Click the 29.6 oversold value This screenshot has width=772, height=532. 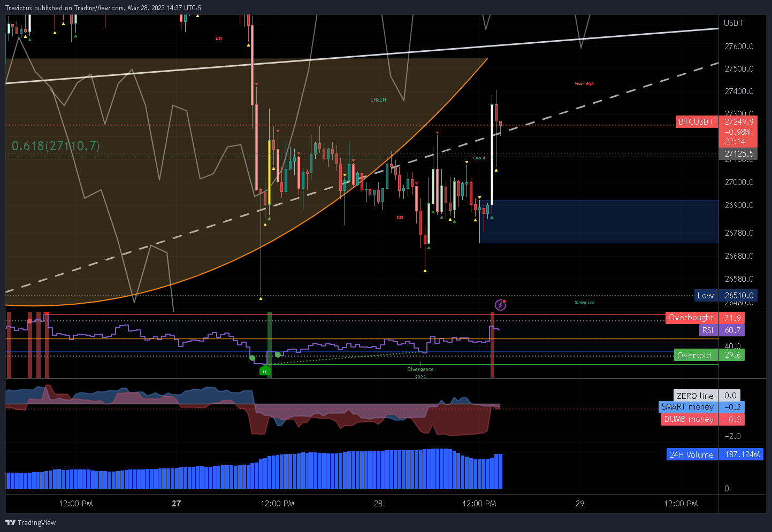pyautogui.click(x=732, y=356)
